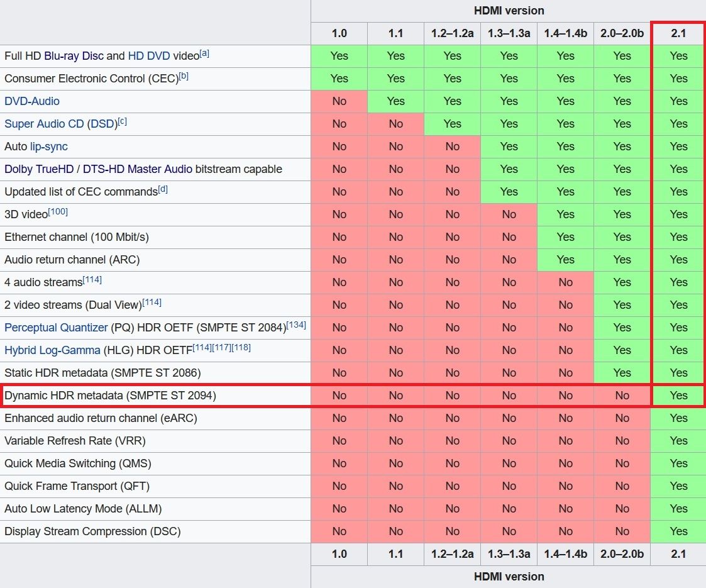Screen dimensions: 706x588
Task: Click the Display Stream Compression (DSC) label
Action: pyautogui.click(x=93, y=532)
